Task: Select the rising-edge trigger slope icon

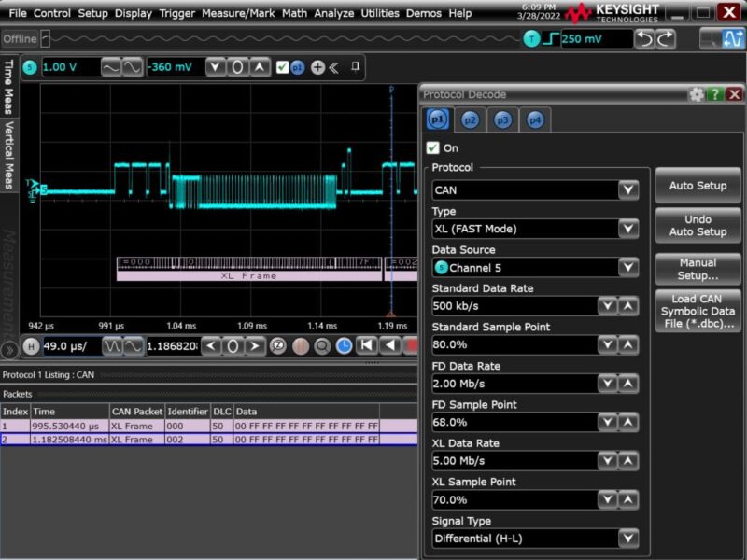Action: coord(550,38)
